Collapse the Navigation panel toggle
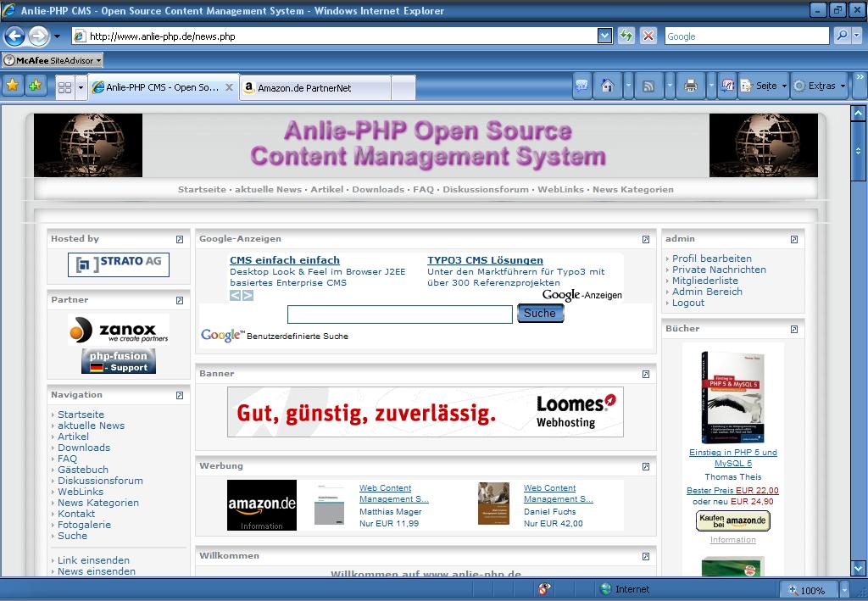 click(180, 395)
